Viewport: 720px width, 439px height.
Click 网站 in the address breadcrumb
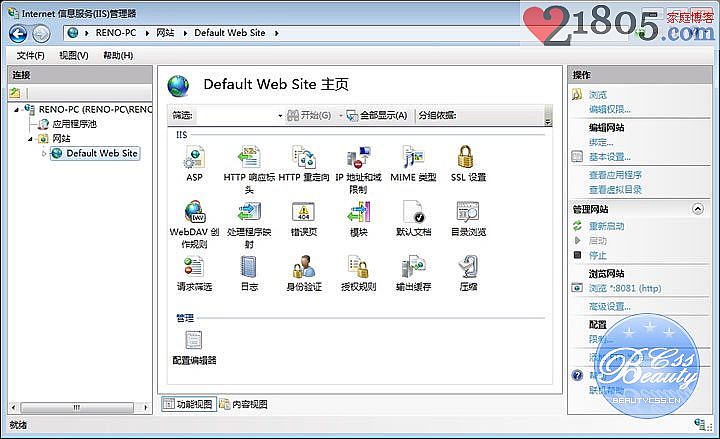click(165, 33)
